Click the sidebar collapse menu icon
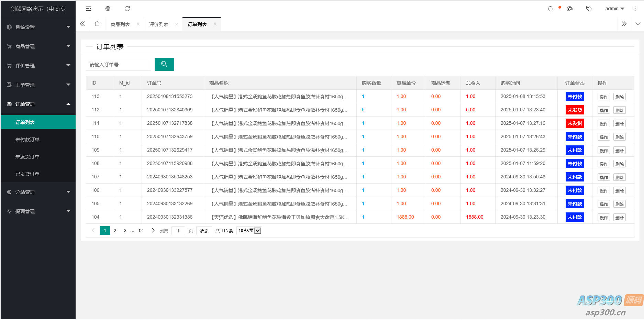This screenshot has width=644, height=320. tap(89, 9)
